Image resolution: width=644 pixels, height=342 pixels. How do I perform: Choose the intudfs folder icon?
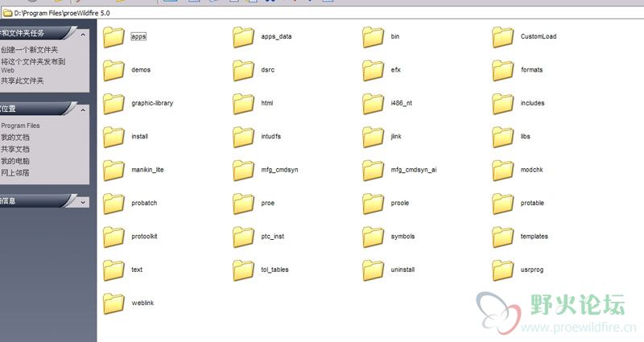click(x=243, y=137)
